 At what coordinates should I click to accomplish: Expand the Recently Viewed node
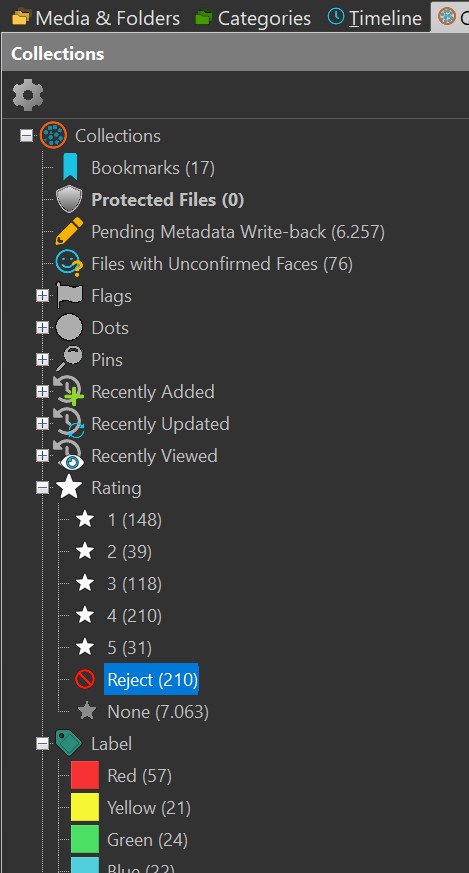point(42,455)
